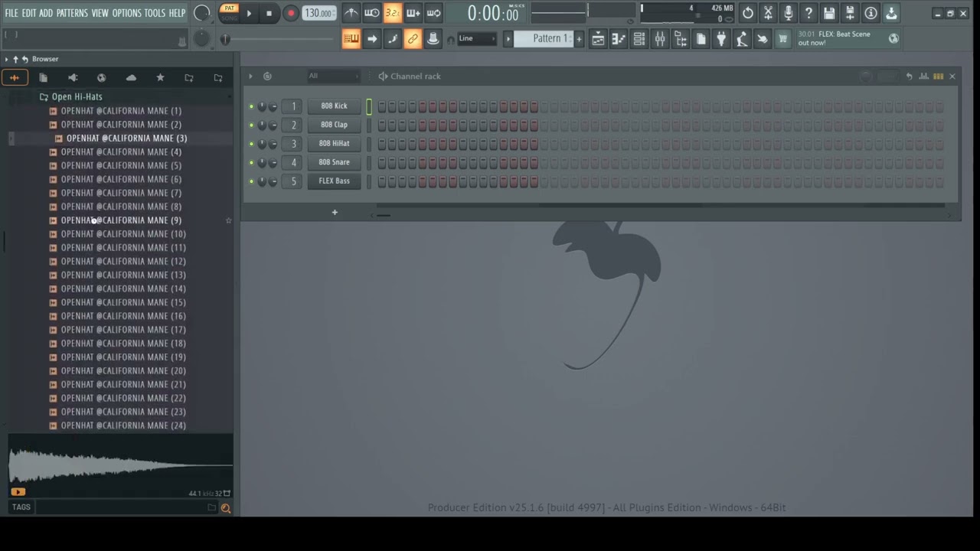
Task: Click the 808 Kick volume knob
Action: coord(273,106)
